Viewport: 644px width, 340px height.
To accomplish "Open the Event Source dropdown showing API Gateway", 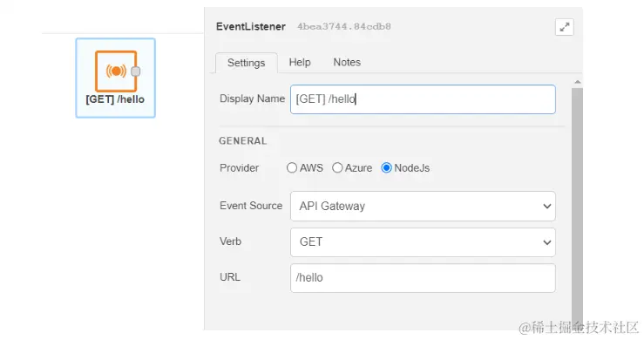I will (423, 206).
